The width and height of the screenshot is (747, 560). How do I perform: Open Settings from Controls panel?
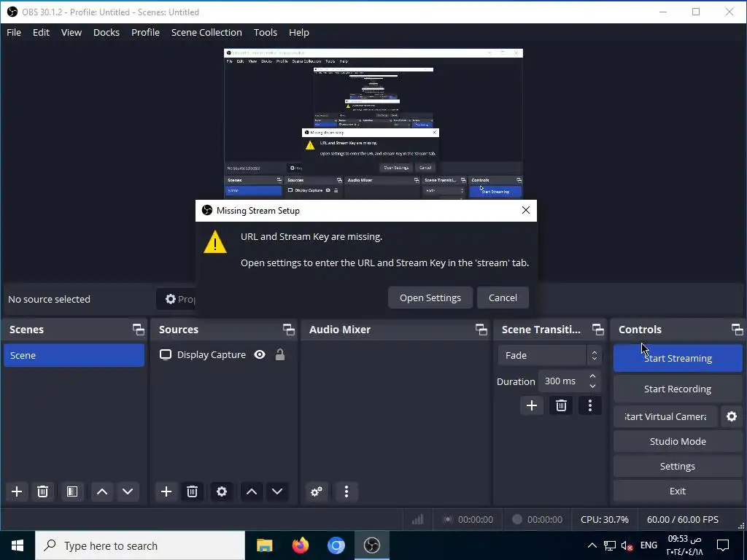678,466
